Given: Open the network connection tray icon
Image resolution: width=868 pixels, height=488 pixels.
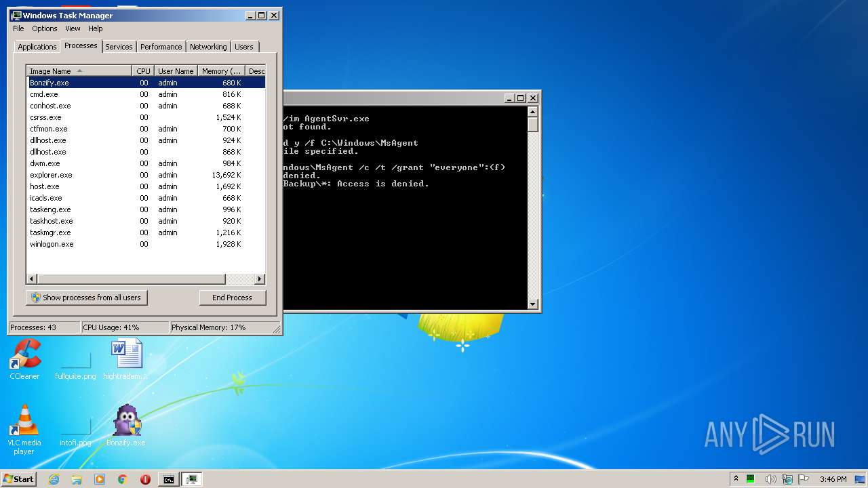Looking at the screenshot, I should (787, 479).
